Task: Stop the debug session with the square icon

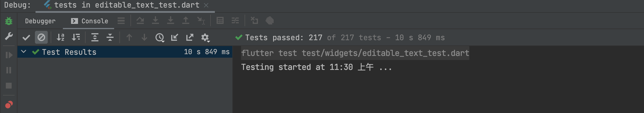Action: click(9, 86)
